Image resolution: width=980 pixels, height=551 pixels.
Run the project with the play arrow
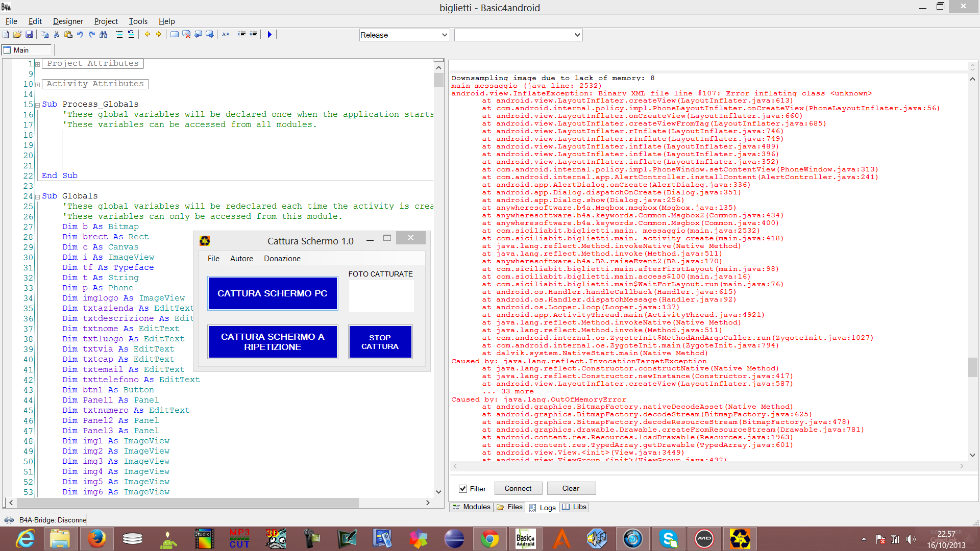pyautogui.click(x=269, y=34)
